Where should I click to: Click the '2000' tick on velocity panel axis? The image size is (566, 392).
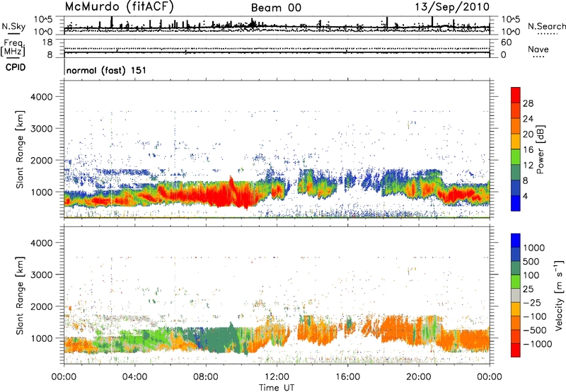[x=42, y=306]
